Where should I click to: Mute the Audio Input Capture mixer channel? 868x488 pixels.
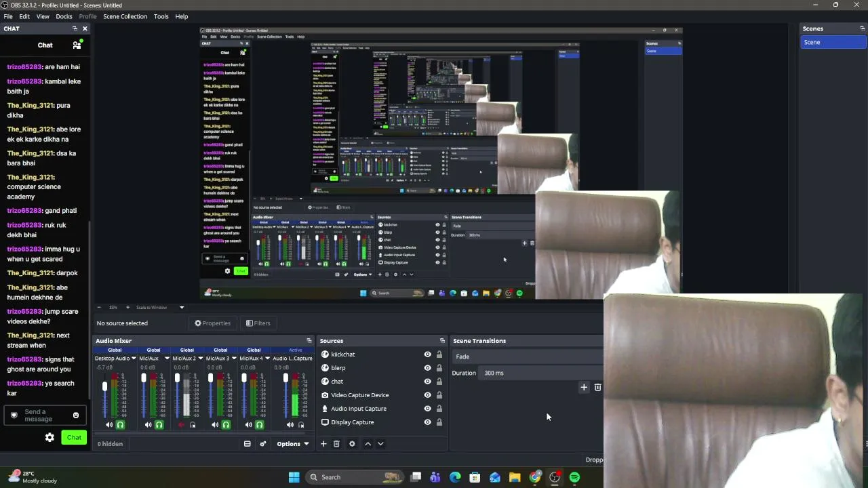click(290, 425)
